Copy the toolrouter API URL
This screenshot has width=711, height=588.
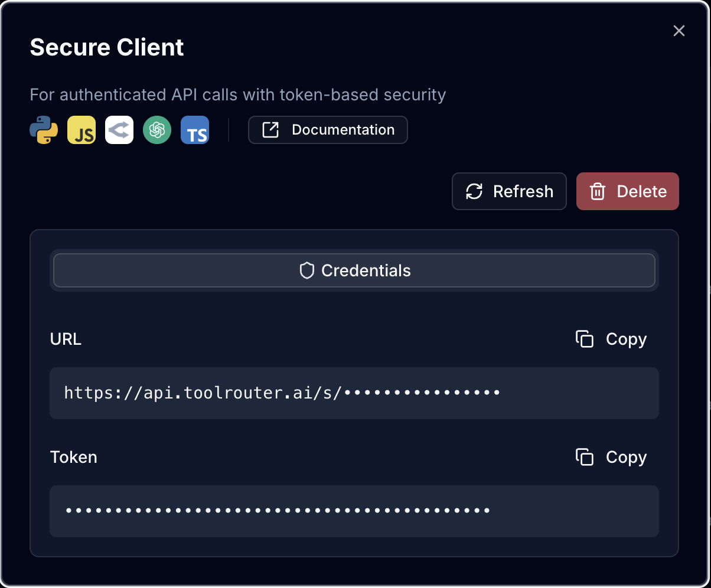click(611, 339)
